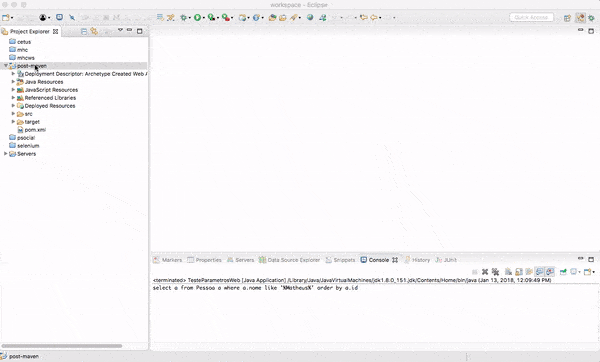The height and width of the screenshot is (362, 600).
Task: Select the Project Explorer tab
Action: point(30,31)
